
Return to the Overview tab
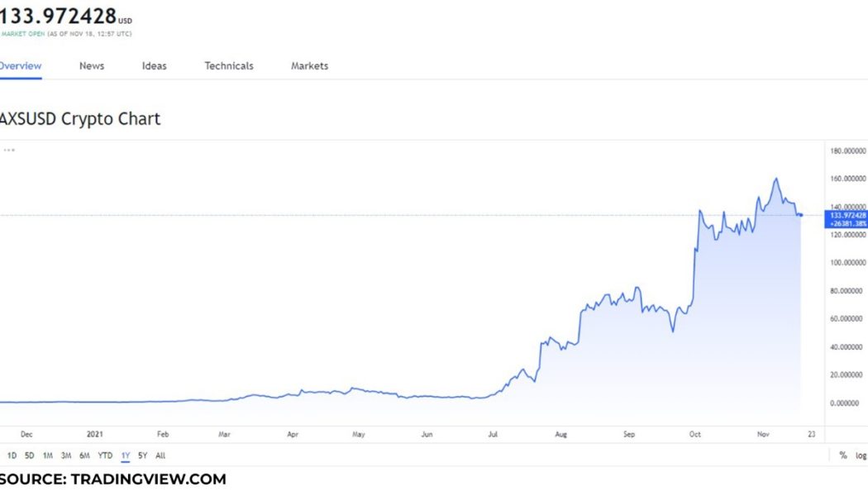pos(21,65)
